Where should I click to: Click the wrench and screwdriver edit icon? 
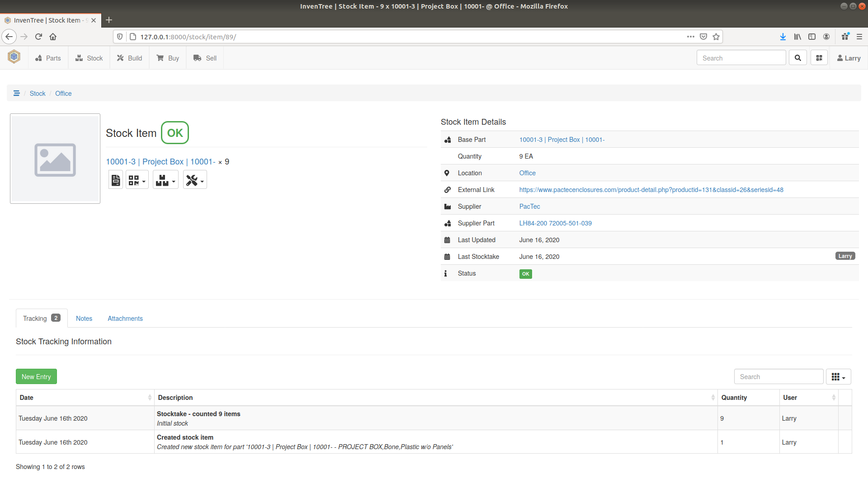[x=192, y=179]
